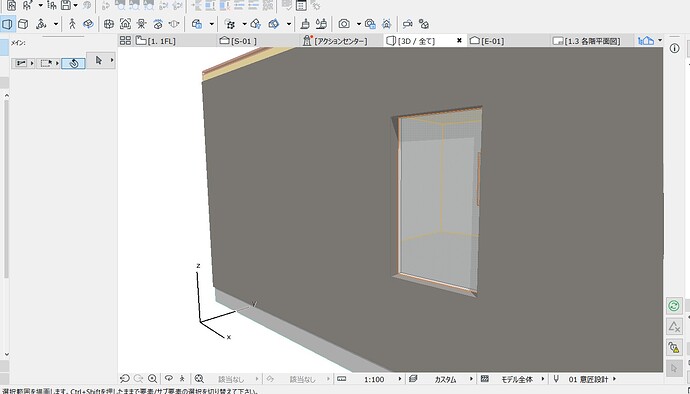Click the walk icon in bottom bar
This screenshot has width=690, height=394.
(182, 379)
